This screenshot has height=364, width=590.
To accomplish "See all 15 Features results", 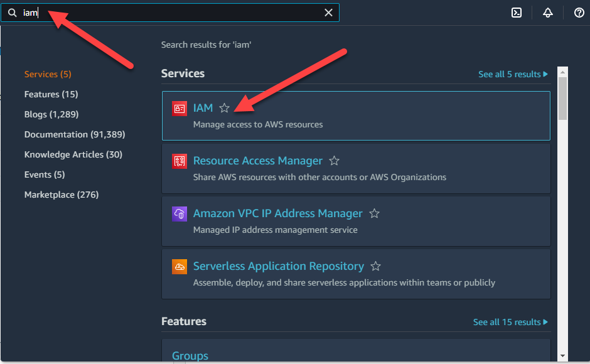I will [x=510, y=322].
